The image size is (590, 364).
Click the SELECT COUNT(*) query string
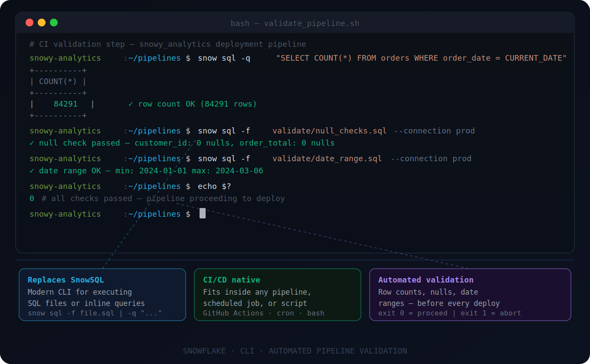(x=421, y=58)
